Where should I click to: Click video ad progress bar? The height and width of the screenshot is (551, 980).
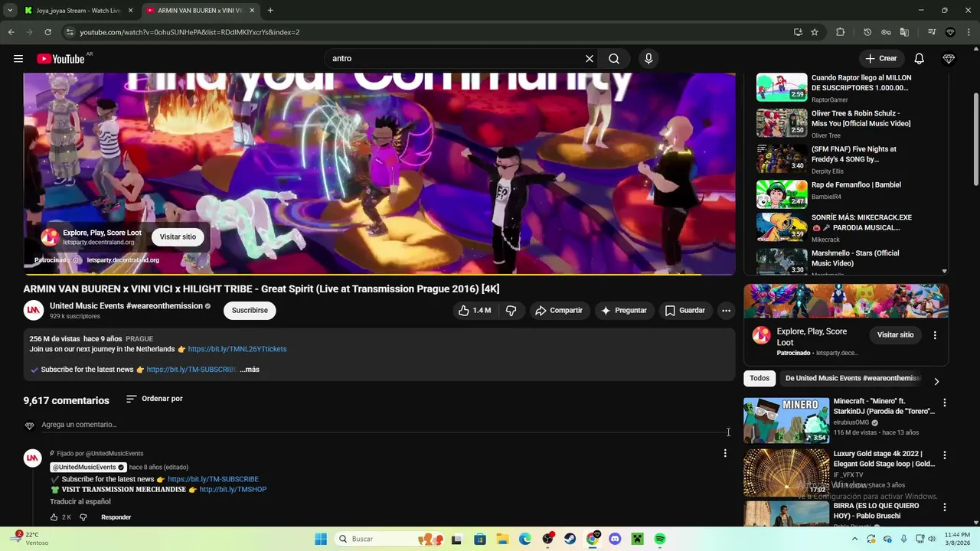click(379, 274)
